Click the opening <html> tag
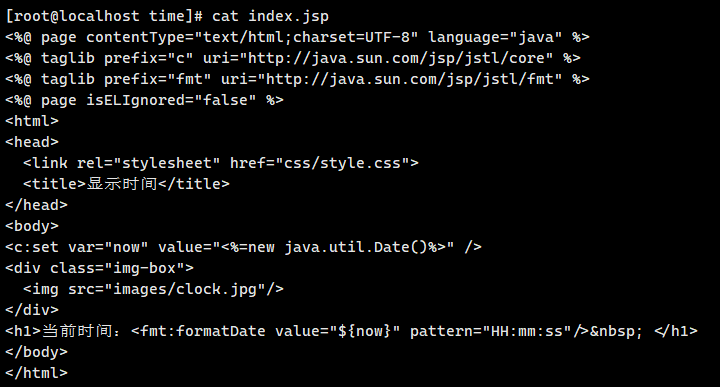This screenshot has width=720, height=387. pos(32,121)
